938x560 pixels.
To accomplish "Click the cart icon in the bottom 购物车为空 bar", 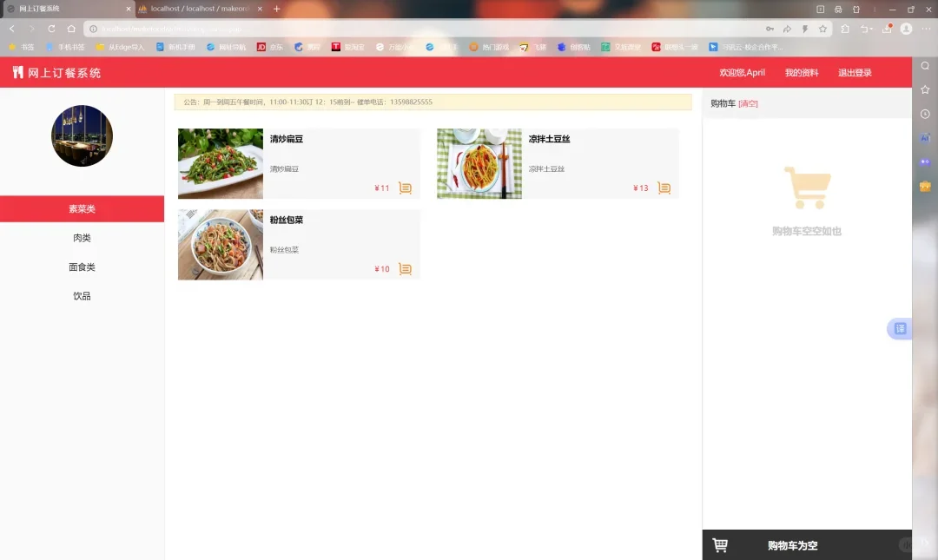I will (721, 545).
